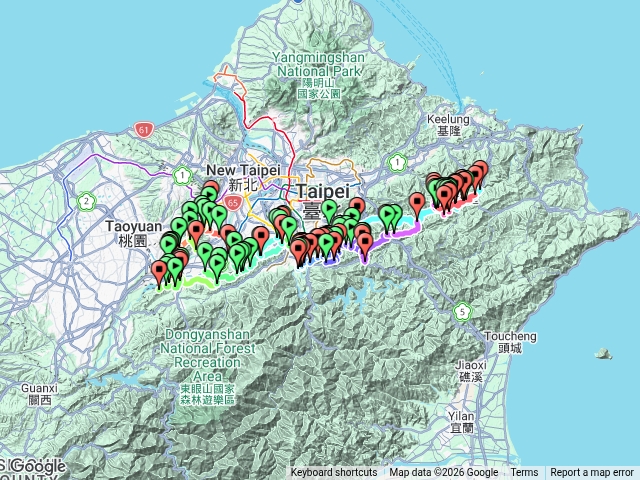Select the Highway 1 shield west of New Taipei

[182, 176]
